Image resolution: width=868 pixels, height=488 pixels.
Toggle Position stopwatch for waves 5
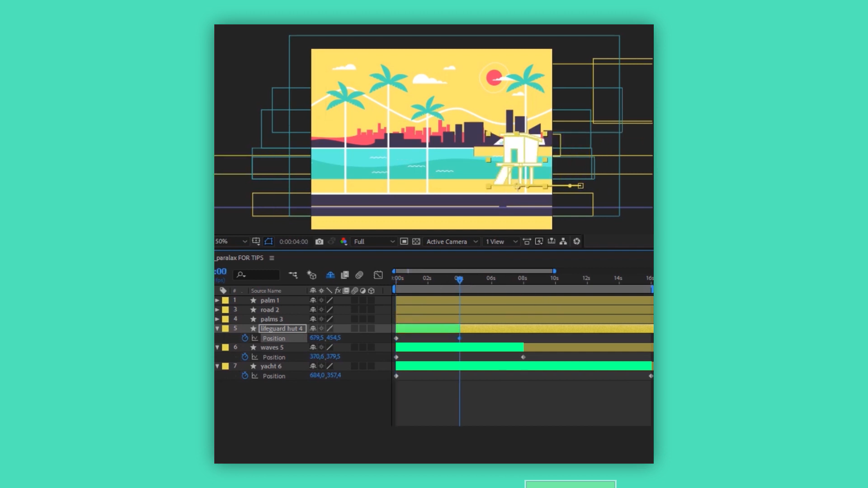(245, 357)
